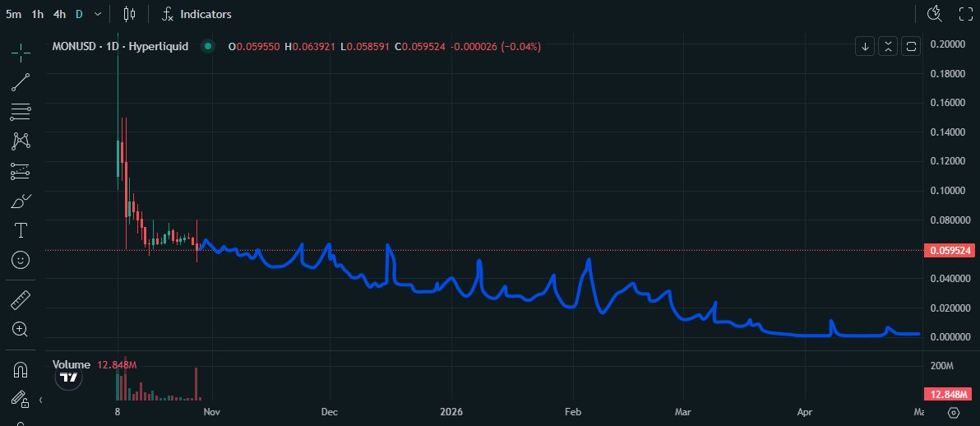Open quick search with lightning icon
The width and height of the screenshot is (980, 426).
click(x=935, y=13)
